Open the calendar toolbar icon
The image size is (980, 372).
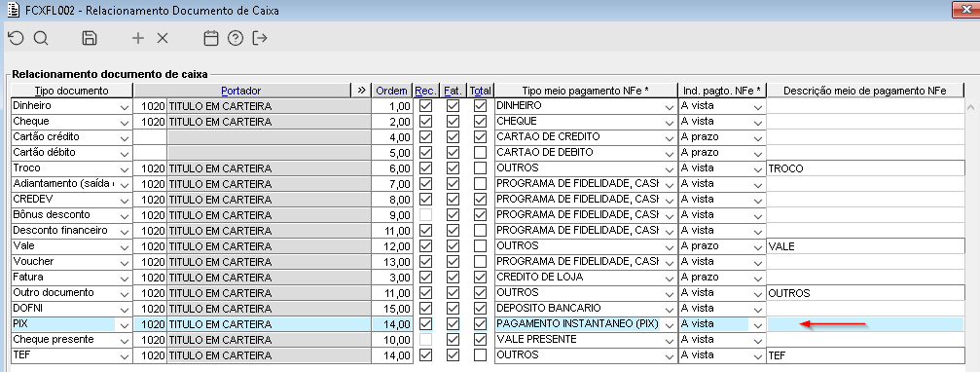coord(211,38)
